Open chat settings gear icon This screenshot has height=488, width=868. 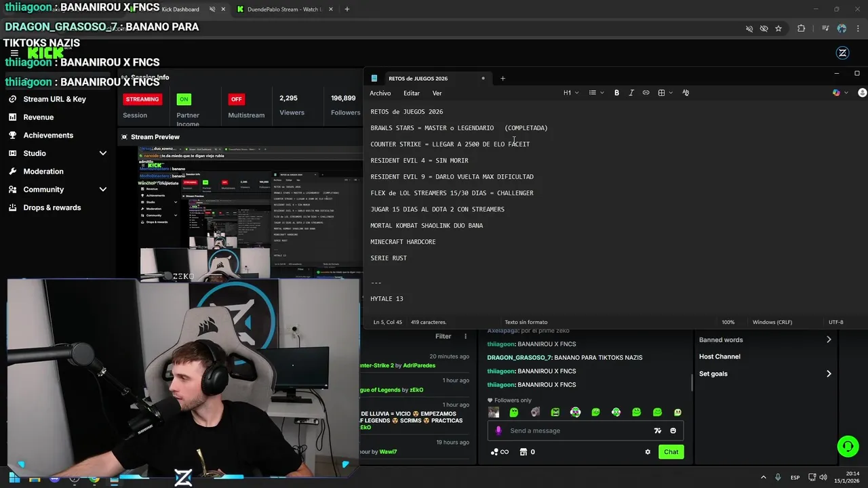point(648,452)
